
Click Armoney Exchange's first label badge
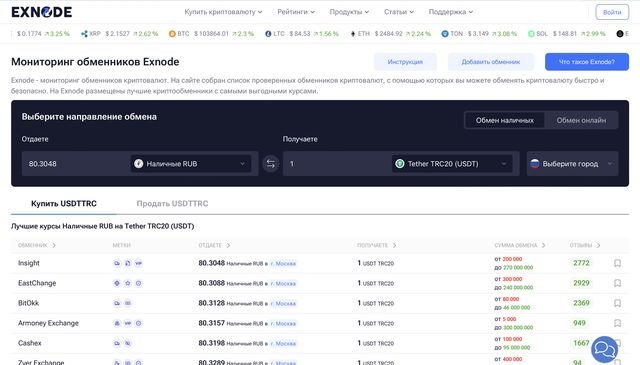point(117,323)
